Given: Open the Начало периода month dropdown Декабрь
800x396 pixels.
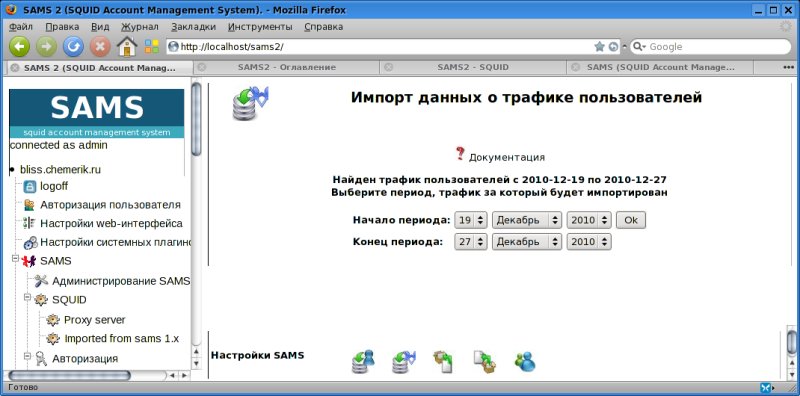Looking at the screenshot, I should pos(527,220).
